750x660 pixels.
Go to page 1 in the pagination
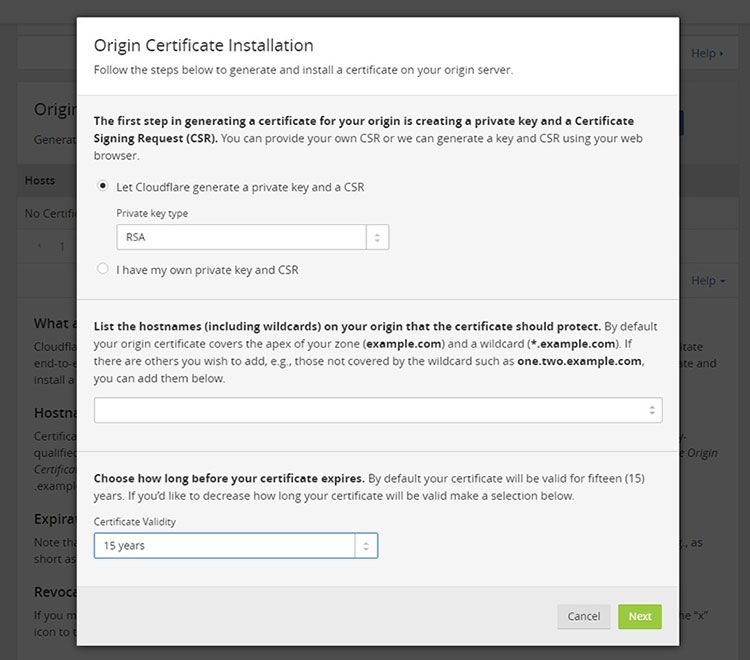(62, 246)
